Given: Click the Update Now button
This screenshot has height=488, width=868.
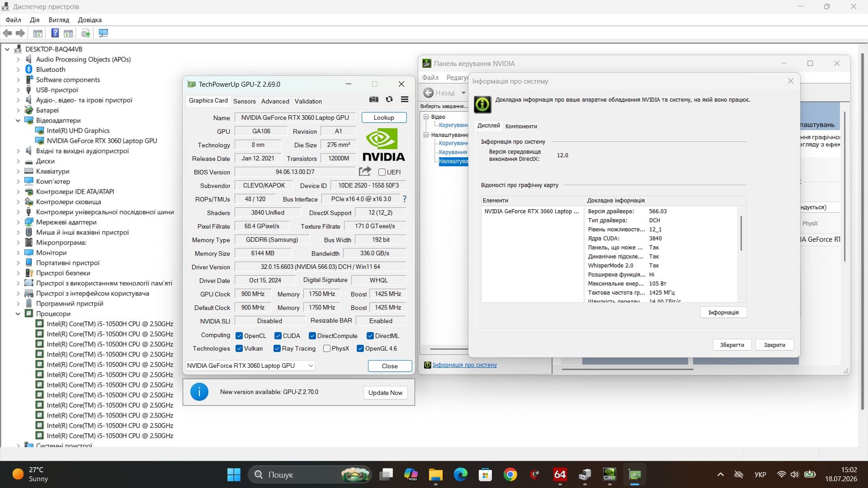Looking at the screenshot, I should tap(385, 393).
